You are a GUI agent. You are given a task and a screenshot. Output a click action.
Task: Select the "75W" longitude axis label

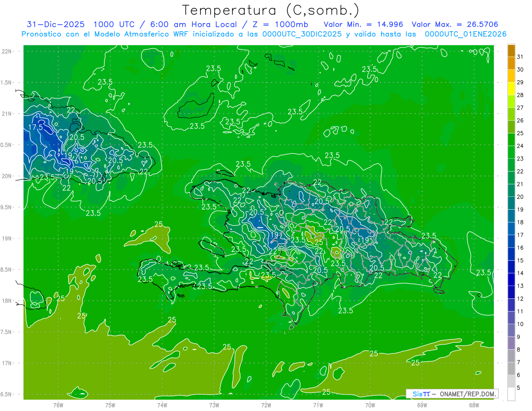(110, 405)
